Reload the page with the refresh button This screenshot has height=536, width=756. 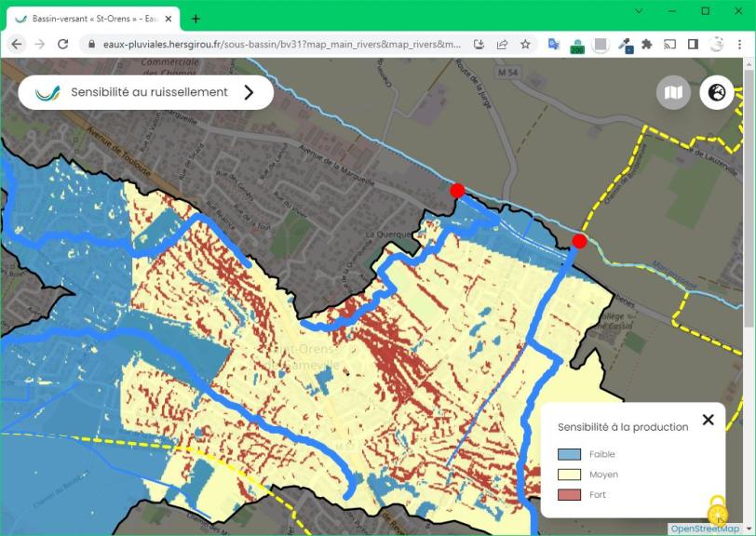(63, 44)
